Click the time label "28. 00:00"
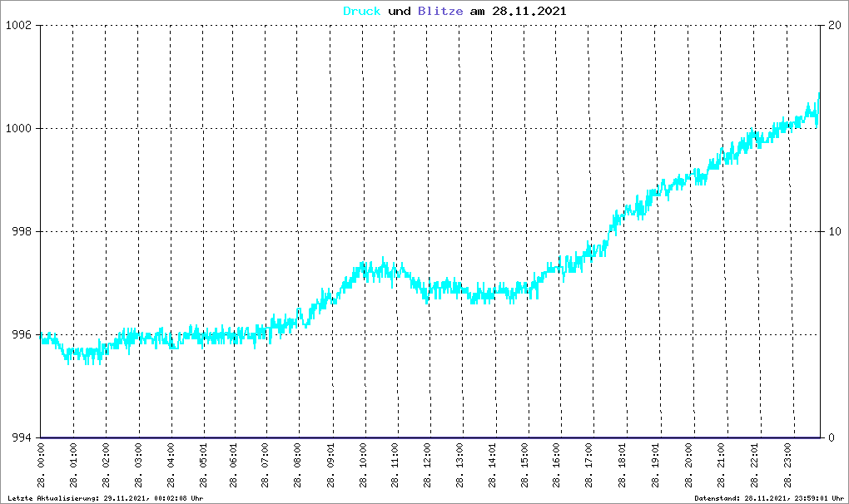 click(x=41, y=465)
